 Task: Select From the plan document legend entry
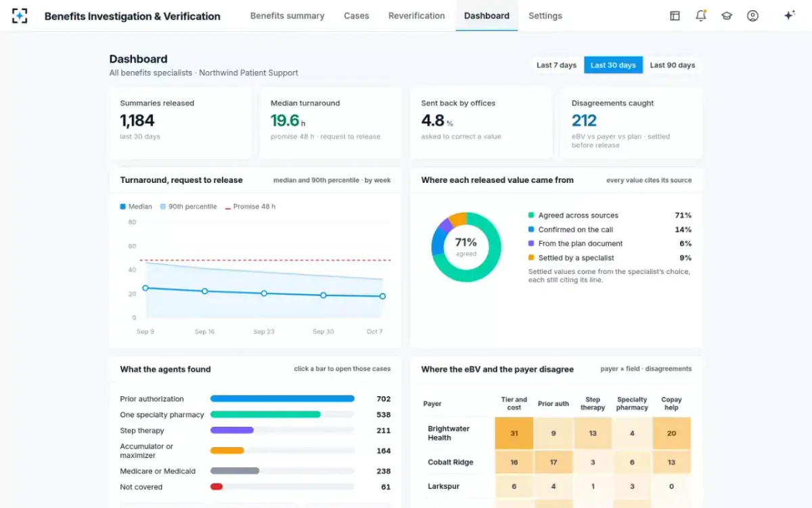click(x=610, y=244)
